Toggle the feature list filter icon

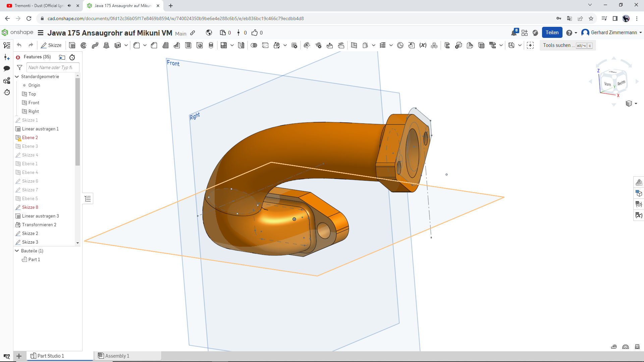point(20,67)
